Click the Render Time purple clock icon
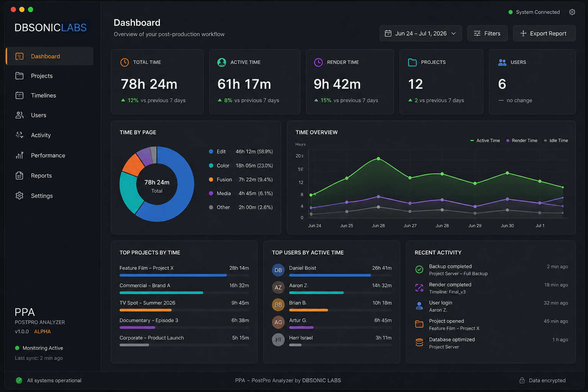588x392 pixels. [318, 62]
